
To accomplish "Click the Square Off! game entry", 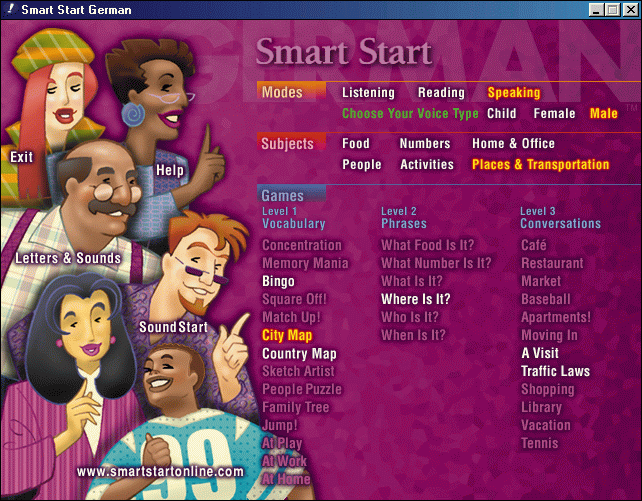I will click(294, 299).
